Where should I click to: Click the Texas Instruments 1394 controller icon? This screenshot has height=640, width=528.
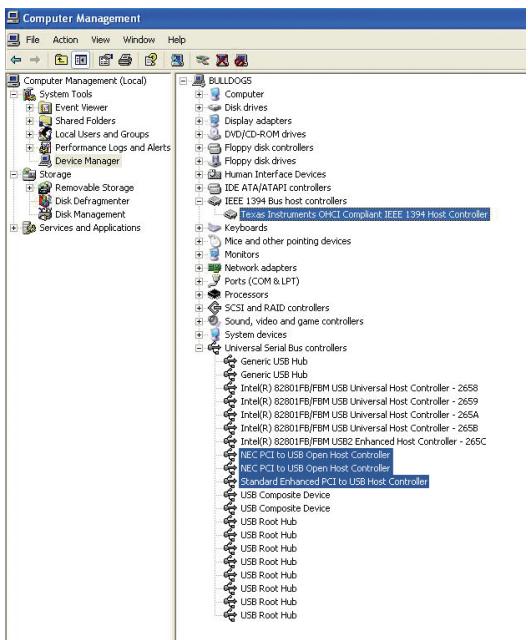231,214
